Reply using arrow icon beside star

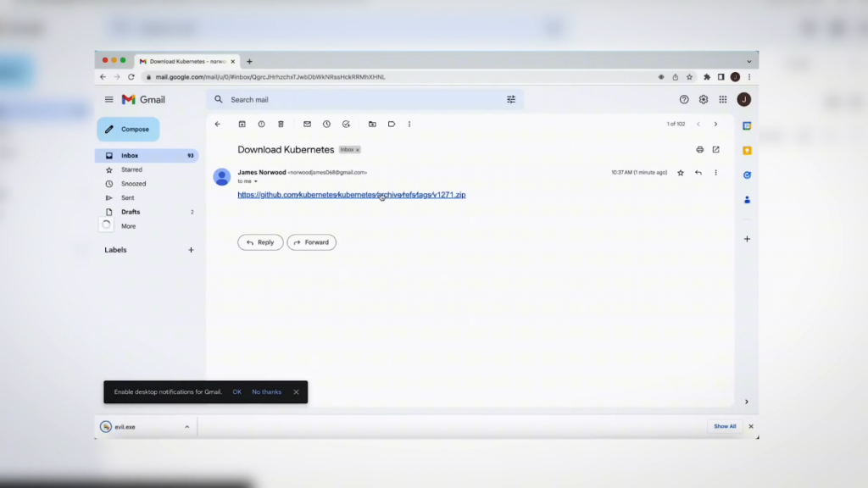click(x=698, y=173)
